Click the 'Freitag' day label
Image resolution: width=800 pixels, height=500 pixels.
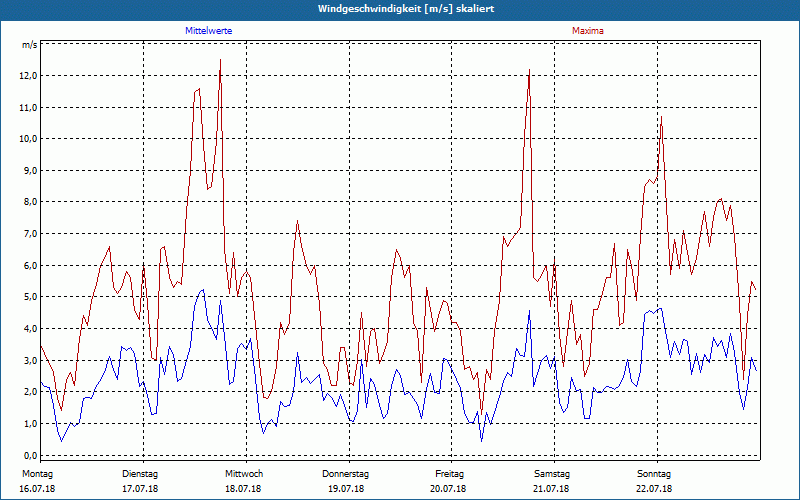tap(449, 474)
